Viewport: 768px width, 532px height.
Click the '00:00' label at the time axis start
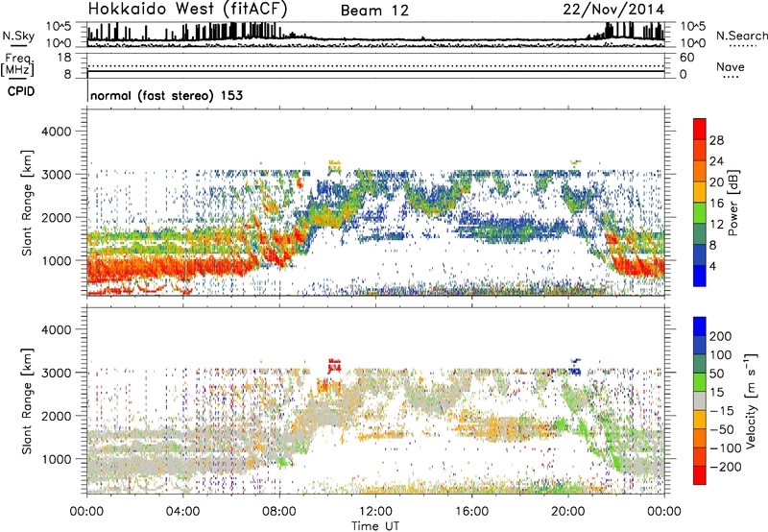86,512
